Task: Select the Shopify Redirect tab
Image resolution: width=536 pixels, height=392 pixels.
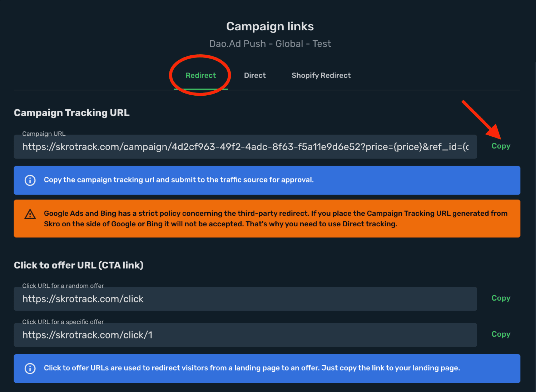Action: 321,75
